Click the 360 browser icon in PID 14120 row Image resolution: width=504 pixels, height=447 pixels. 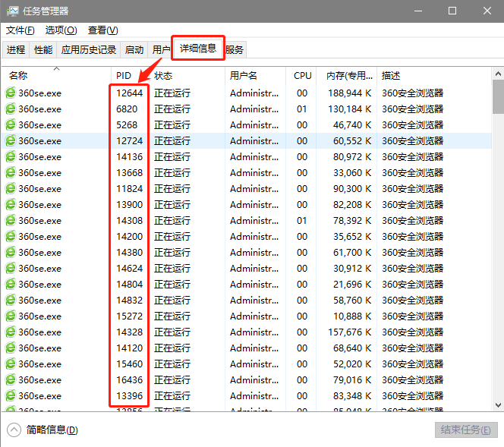[x=11, y=348]
